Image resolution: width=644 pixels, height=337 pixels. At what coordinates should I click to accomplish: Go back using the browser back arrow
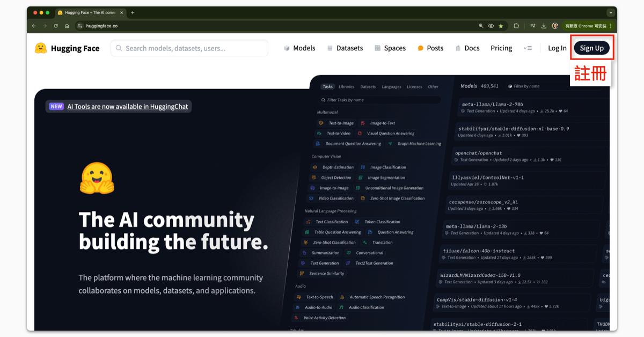click(x=34, y=26)
